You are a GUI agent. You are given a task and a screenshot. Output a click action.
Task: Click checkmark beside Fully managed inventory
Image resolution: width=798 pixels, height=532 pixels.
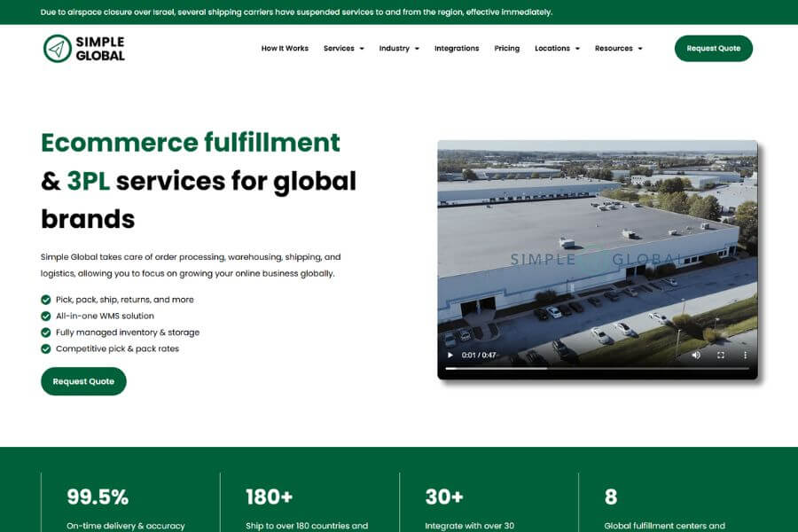46,332
